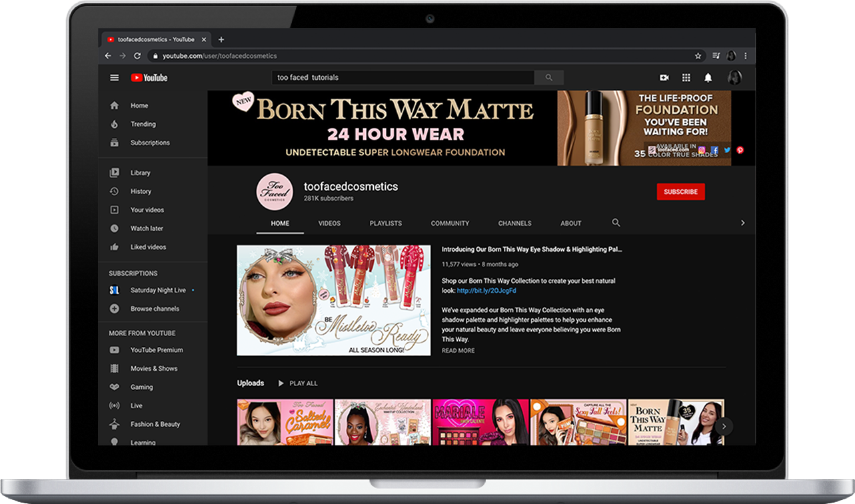
Task: Switch to the ABOUT tab
Action: pyautogui.click(x=570, y=224)
